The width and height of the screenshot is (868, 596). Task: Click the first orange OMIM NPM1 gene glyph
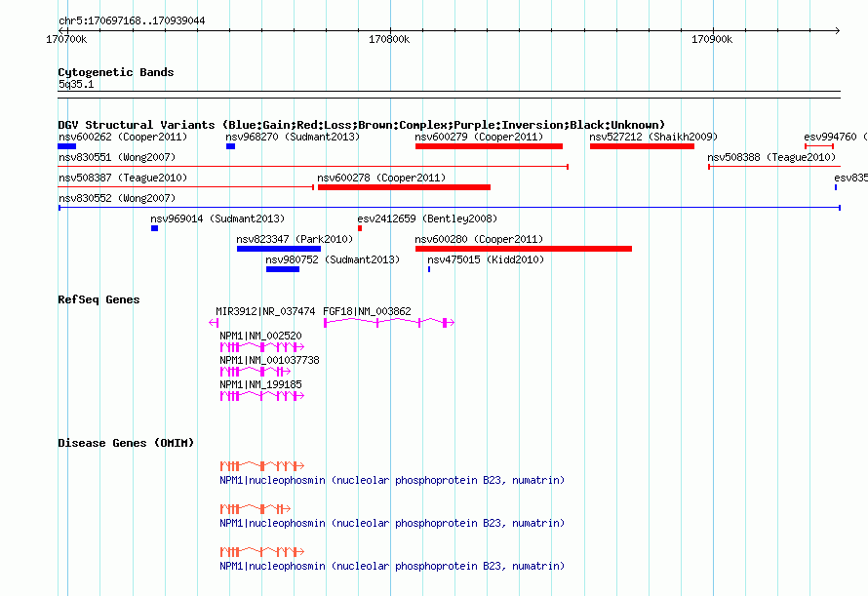[262, 466]
